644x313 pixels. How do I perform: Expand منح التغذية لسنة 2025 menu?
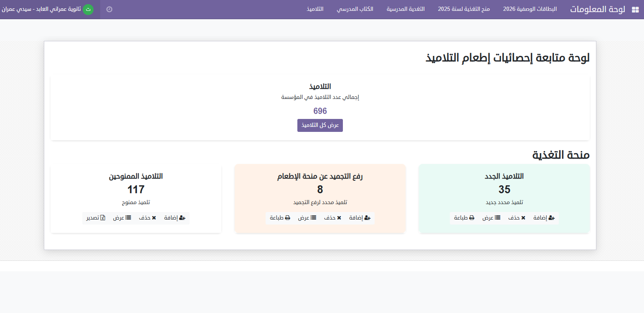(464, 9)
